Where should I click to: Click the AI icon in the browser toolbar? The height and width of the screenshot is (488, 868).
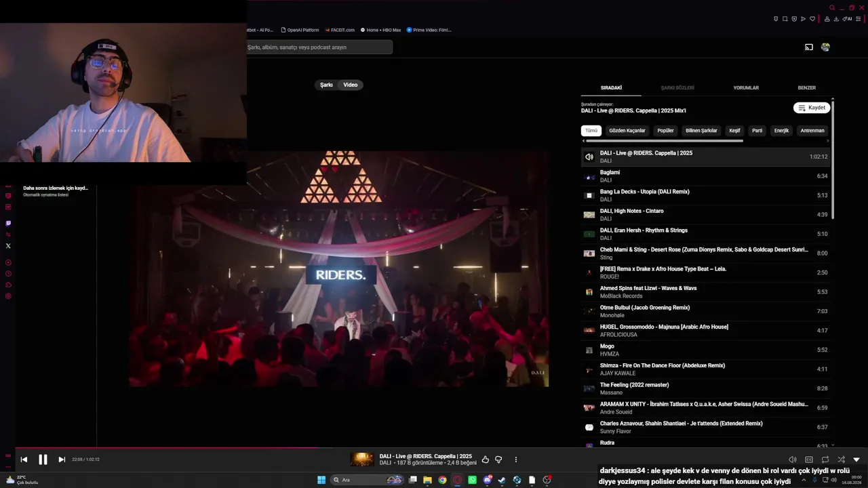pos(848,19)
